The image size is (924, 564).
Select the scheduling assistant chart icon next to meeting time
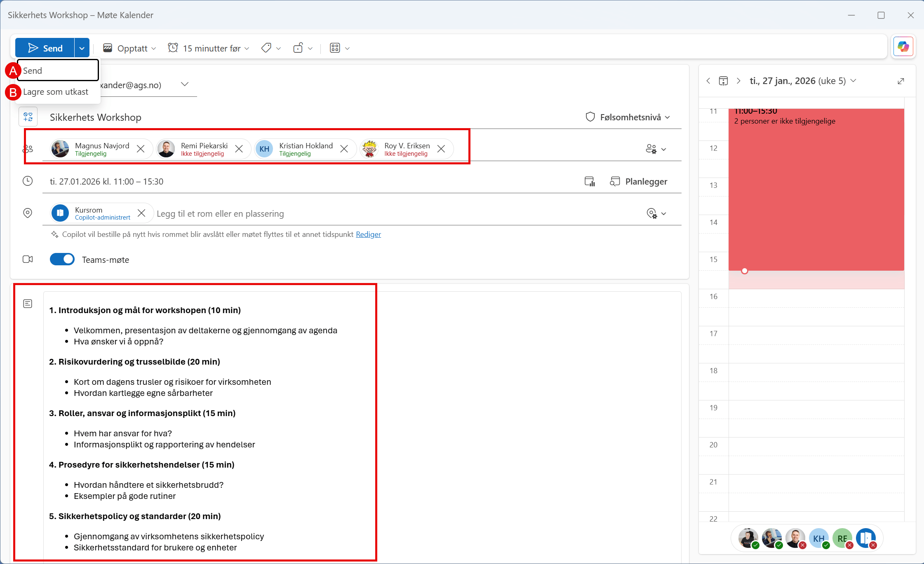[589, 181]
